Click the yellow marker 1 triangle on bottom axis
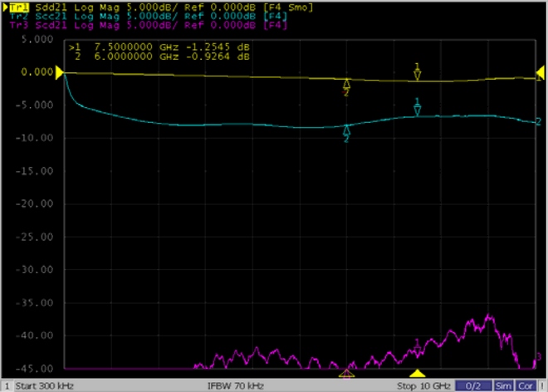This screenshot has height=392, width=548. pyautogui.click(x=418, y=374)
